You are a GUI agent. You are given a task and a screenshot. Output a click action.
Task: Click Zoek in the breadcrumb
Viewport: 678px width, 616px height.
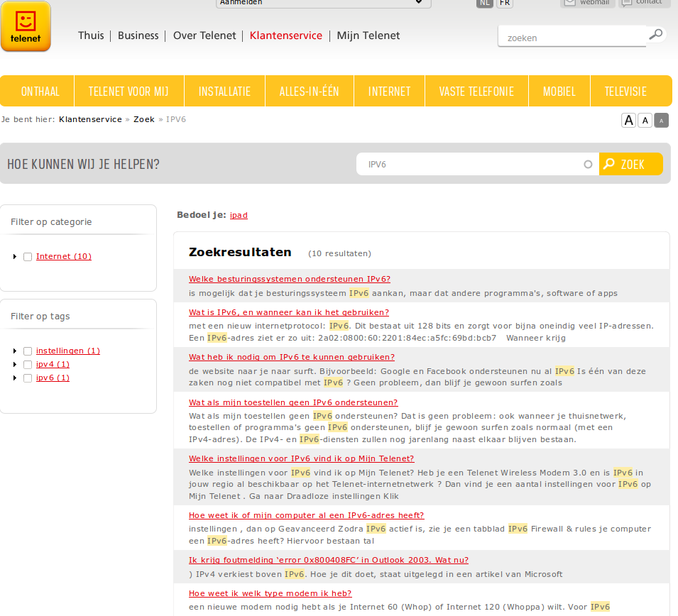[144, 119]
